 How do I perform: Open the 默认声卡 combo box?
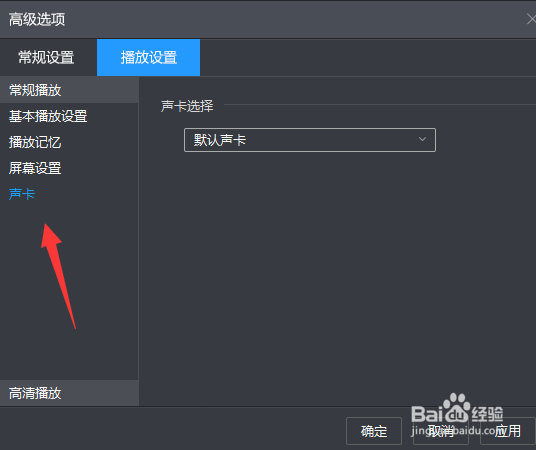point(310,140)
